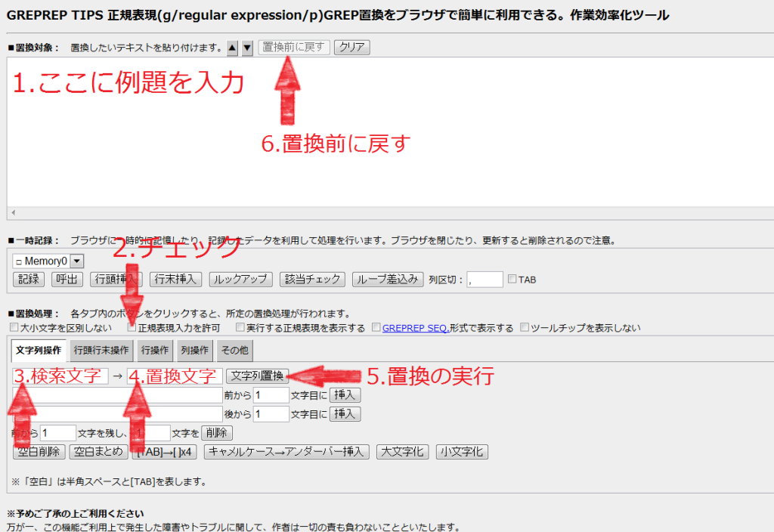Click the クリア button
This screenshot has height=532, width=774.
(352, 47)
